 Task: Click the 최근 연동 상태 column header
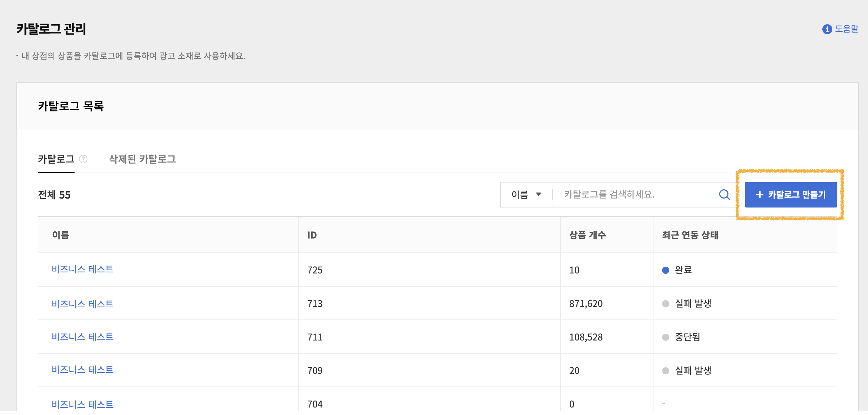point(690,235)
